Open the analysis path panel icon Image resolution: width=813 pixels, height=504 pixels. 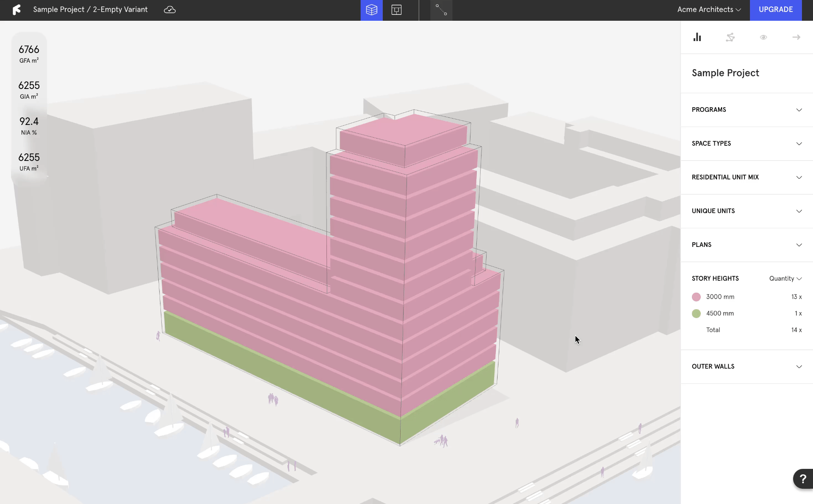point(730,37)
